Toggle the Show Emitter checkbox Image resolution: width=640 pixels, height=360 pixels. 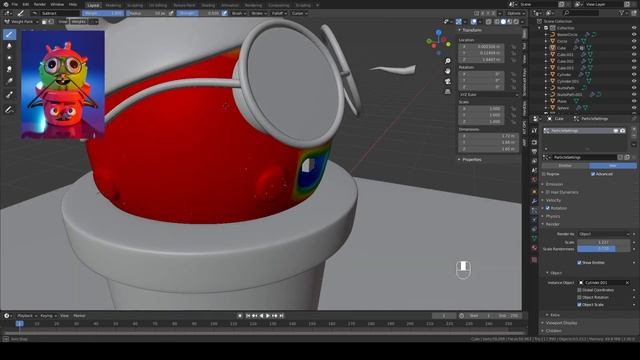pyautogui.click(x=580, y=262)
